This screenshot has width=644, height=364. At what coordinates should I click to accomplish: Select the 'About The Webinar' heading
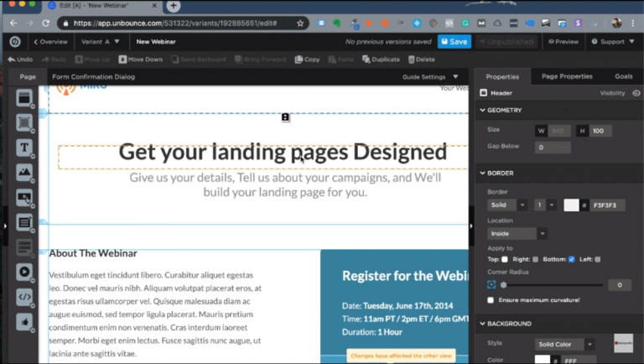click(x=93, y=253)
